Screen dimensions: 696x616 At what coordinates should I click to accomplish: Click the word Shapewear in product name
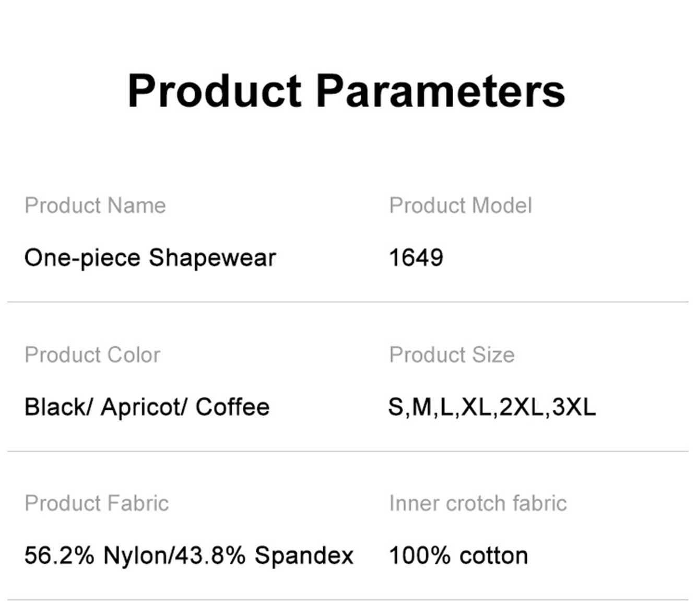click(x=213, y=258)
